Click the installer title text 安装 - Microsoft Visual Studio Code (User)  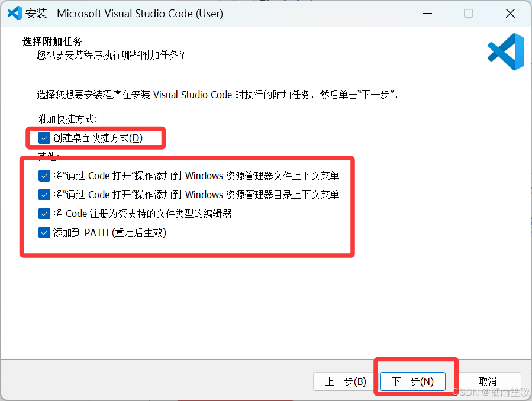click(124, 14)
